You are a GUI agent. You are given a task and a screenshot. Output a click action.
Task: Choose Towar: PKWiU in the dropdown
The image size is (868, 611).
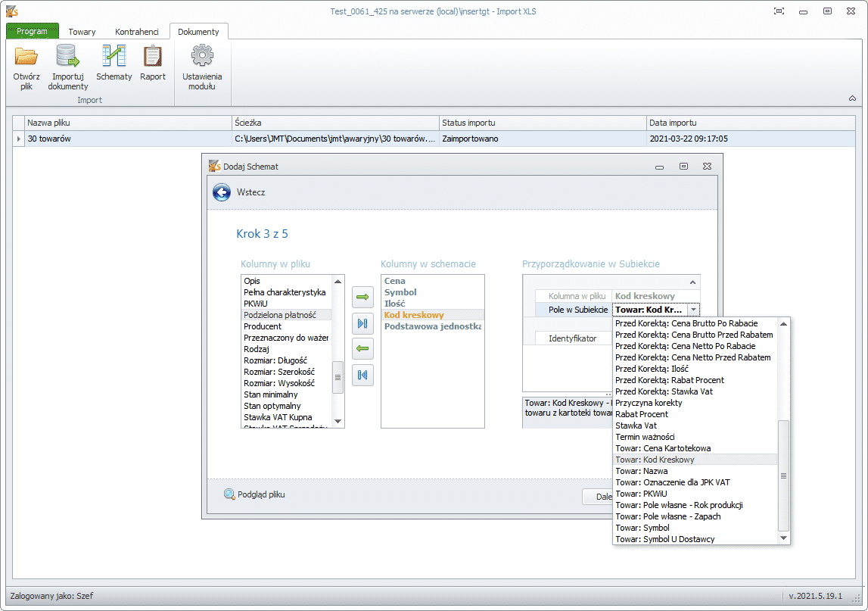(695, 494)
